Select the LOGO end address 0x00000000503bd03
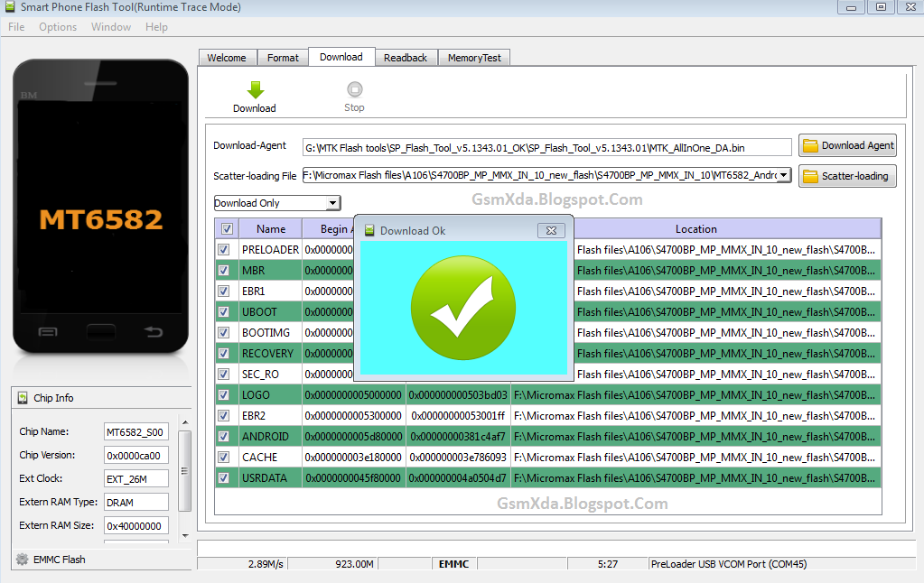This screenshot has width=924, height=583. tap(458, 395)
